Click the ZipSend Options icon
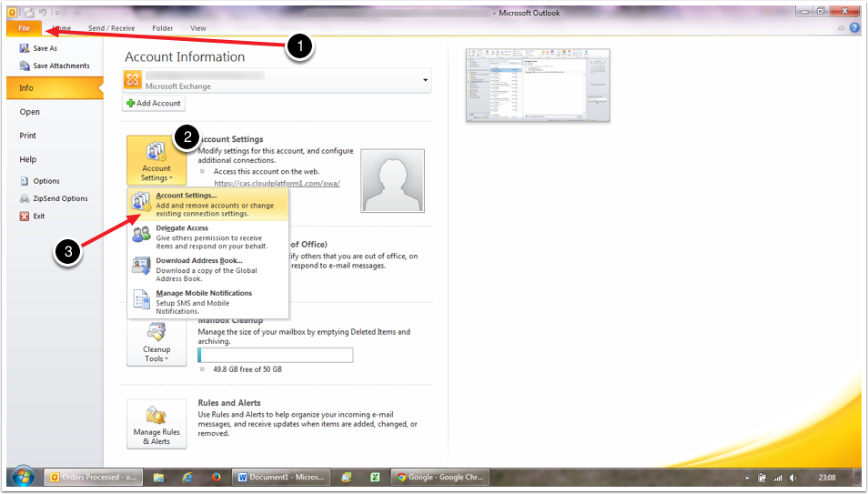 tap(25, 198)
